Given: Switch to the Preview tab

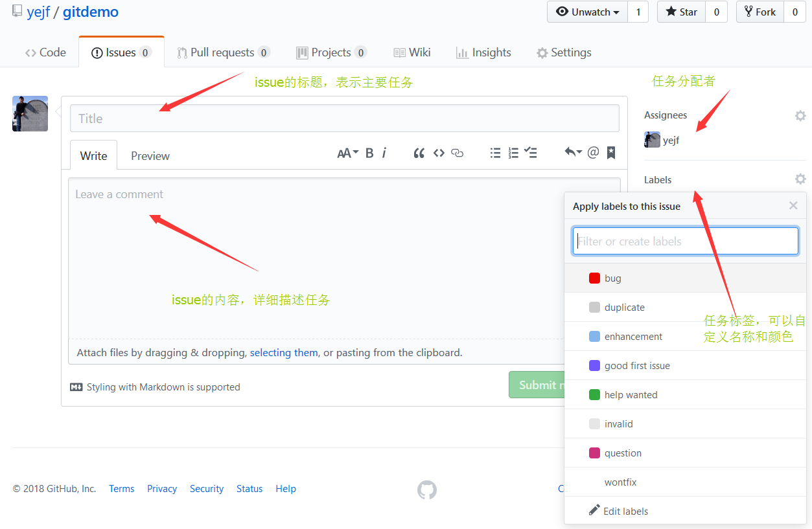Looking at the screenshot, I should 150,155.
